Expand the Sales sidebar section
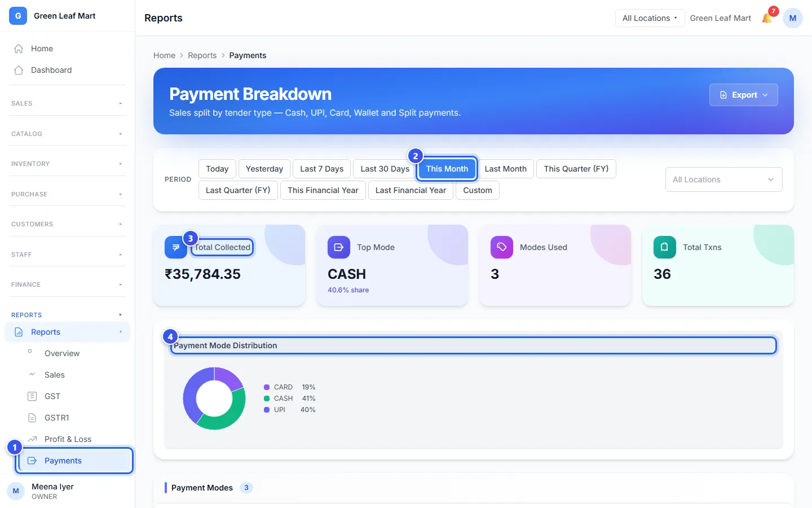This screenshot has width=812, height=508. coord(67,103)
